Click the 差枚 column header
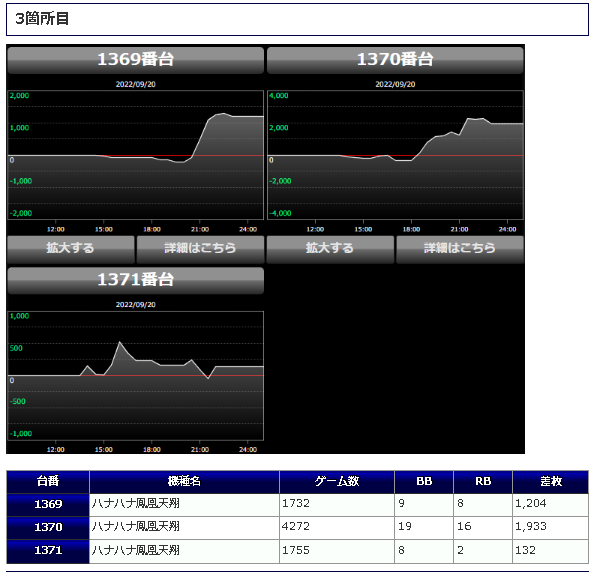 550,482
